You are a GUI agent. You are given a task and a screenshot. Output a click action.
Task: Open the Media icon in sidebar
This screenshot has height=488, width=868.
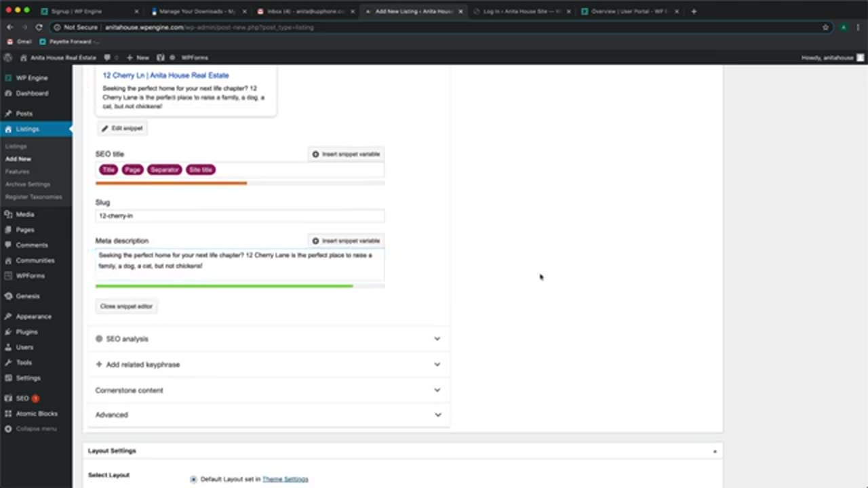[8, 214]
